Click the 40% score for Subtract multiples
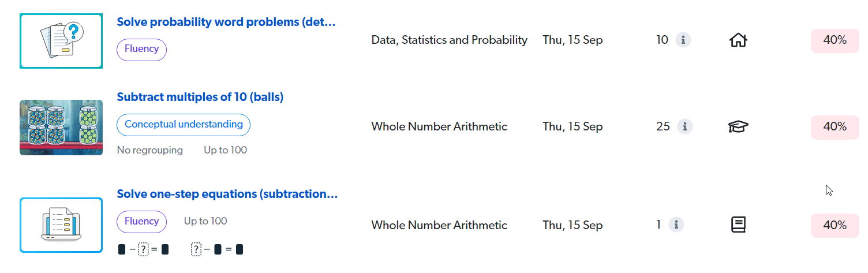The width and height of the screenshot is (868, 273). point(835,126)
